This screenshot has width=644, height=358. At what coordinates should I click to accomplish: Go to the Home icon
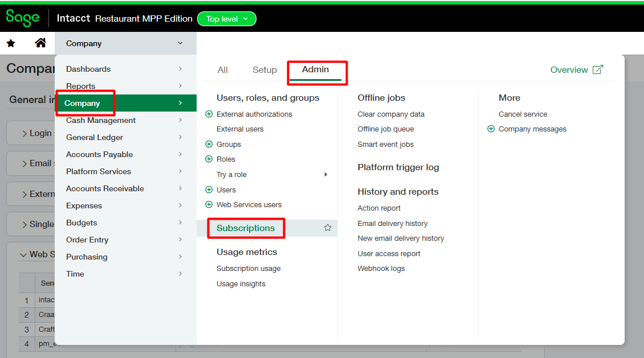point(40,43)
